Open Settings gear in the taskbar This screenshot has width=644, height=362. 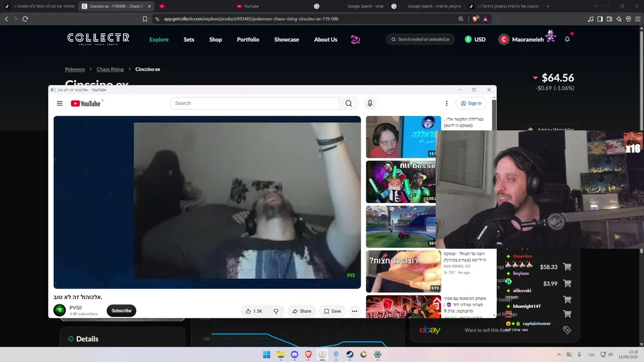click(377, 354)
